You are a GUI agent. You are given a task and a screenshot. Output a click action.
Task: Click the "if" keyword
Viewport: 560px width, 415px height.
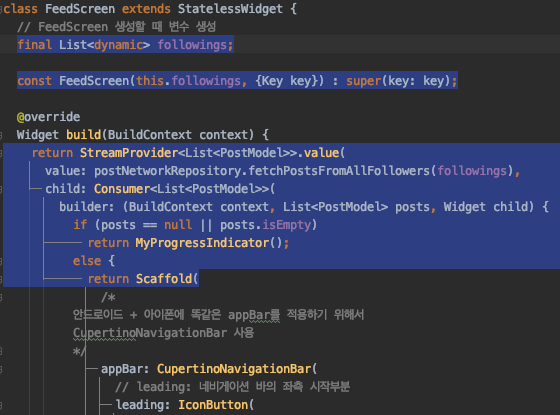pos(80,225)
